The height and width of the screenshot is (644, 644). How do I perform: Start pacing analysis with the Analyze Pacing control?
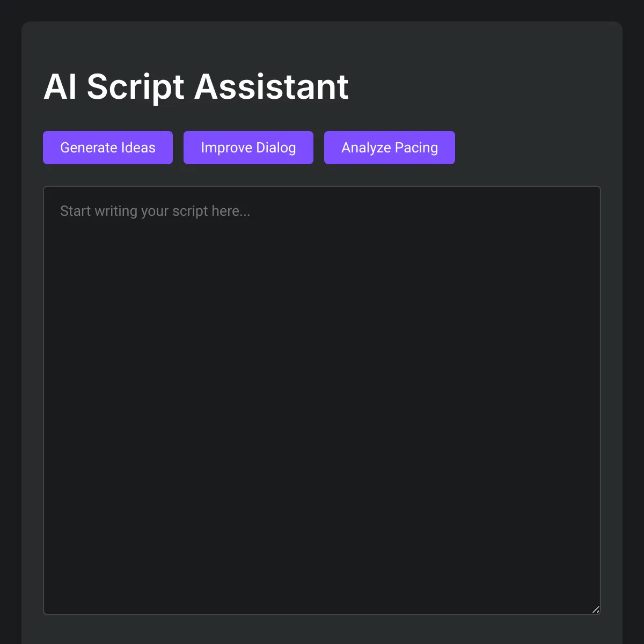[x=389, y=147]
